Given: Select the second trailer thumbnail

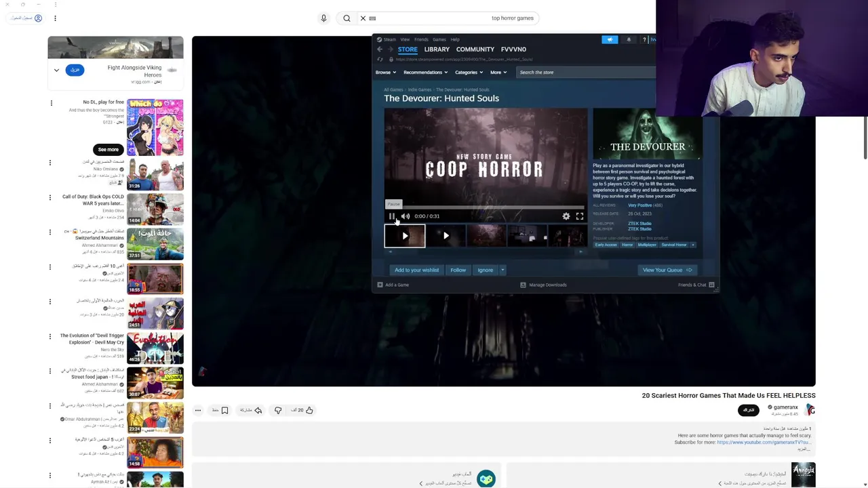Looking at the screenshot, I should point(446,236).
